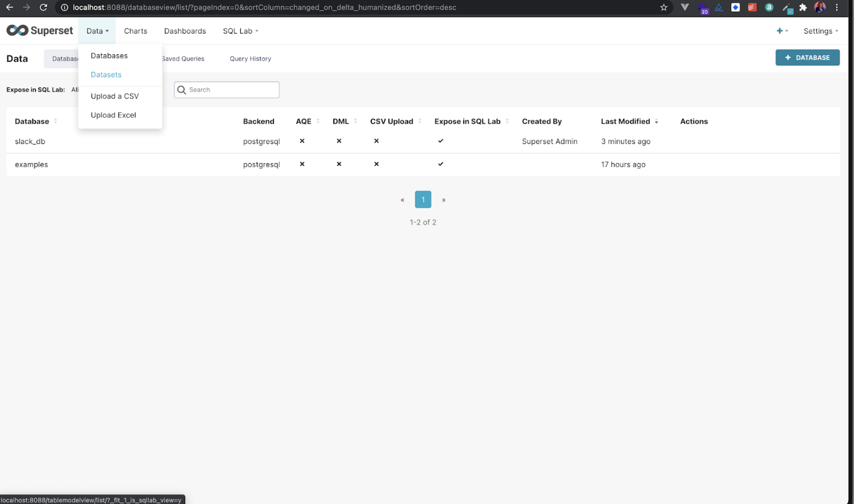Click slack_db DML cross mark

click(x=339, y=141)
